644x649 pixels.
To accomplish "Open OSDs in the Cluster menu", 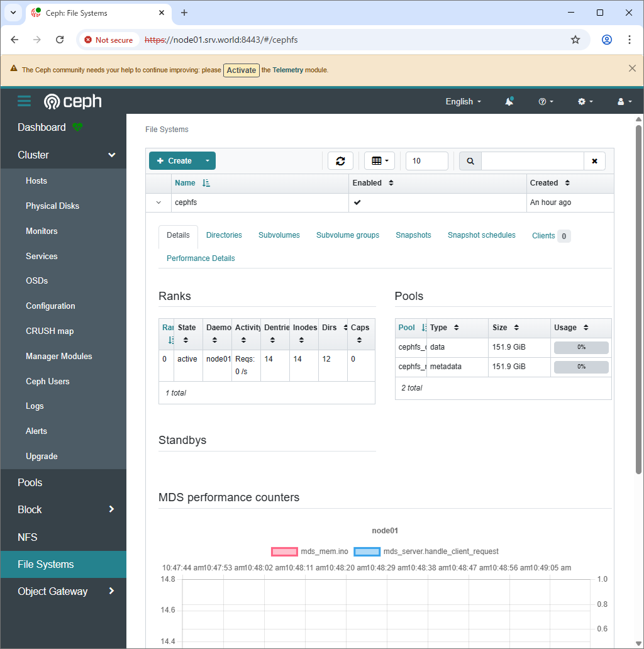I will pos(36,280).
